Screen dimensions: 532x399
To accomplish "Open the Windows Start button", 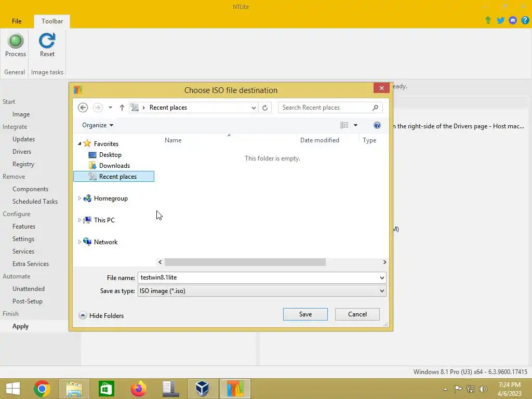I will (x=13, y=389).
